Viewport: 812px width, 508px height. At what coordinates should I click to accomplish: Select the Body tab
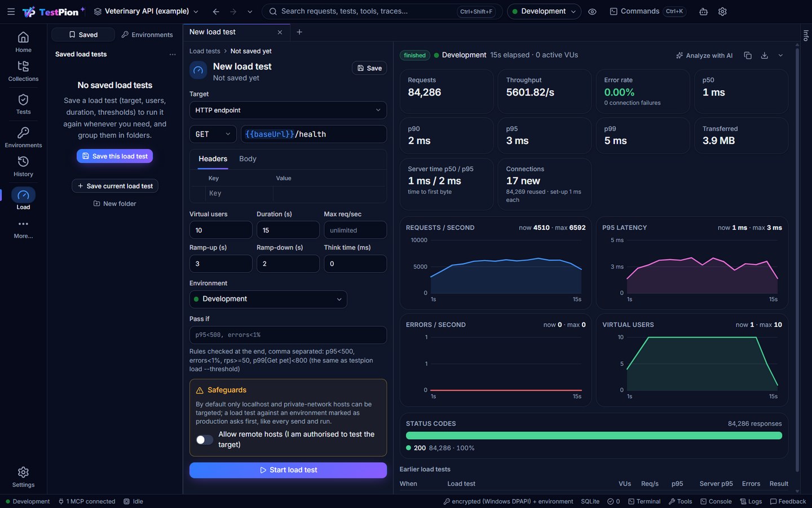(248, 159)
